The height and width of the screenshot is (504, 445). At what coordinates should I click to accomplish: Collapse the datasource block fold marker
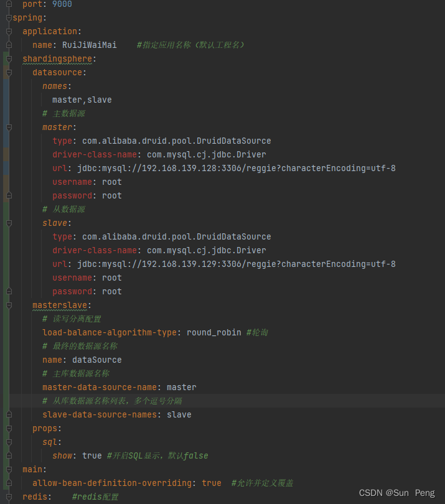[9, 73]
